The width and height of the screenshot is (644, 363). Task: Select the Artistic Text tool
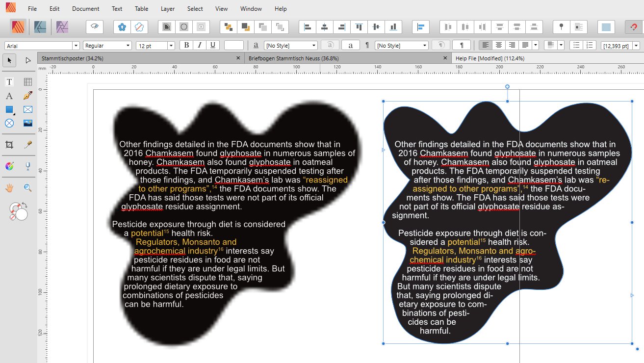[9, 96]
